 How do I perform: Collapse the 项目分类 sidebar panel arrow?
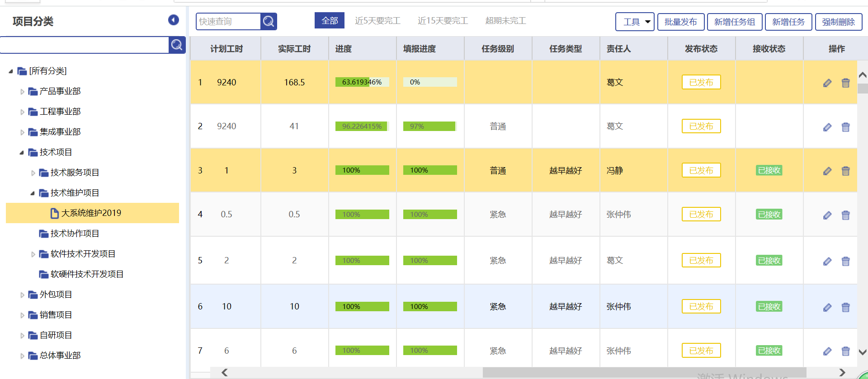tap(174, 20)
